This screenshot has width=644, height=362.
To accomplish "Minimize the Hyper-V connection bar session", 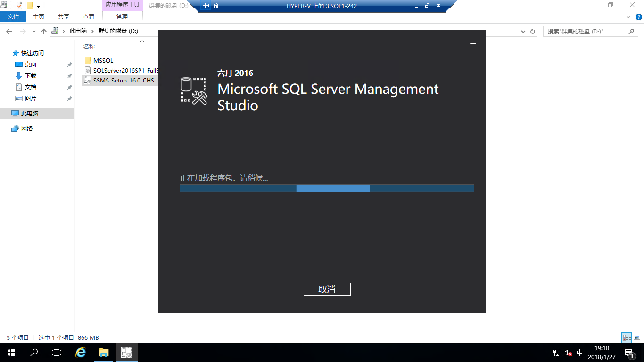I will (x=417, y=6).
